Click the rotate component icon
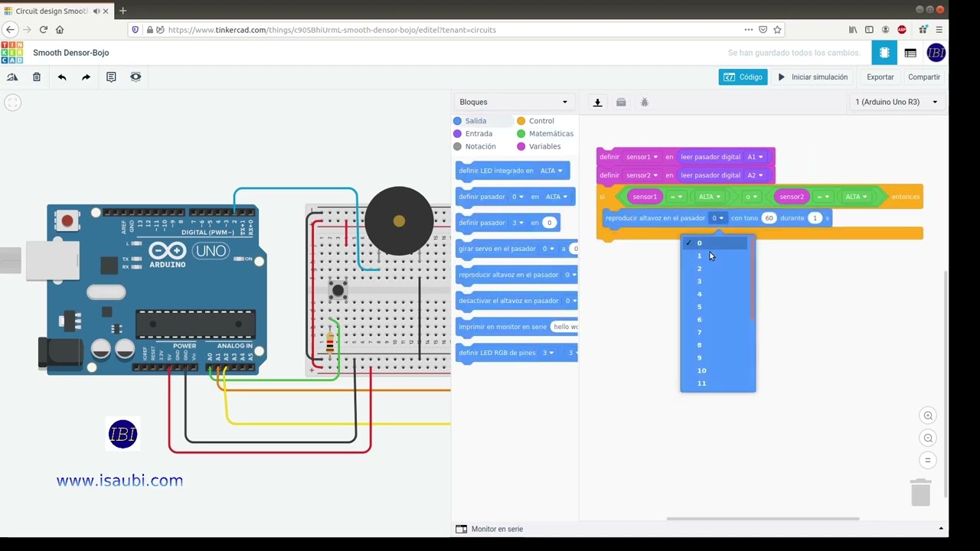The width and height of the screenshot is (980, 551). [x=12, y=77]
